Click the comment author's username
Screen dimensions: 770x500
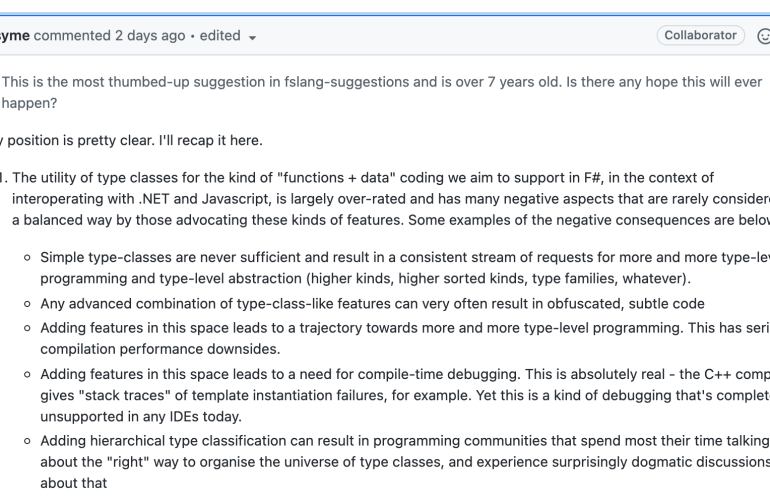pyautogui.click(x=15, y=36)
